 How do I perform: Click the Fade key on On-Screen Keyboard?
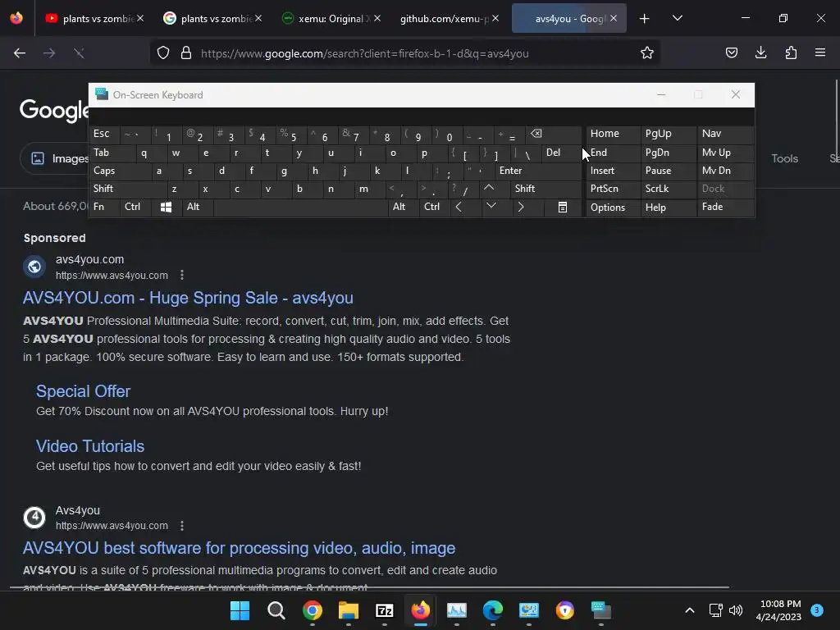pyautogui.click(x=725, y=207)
